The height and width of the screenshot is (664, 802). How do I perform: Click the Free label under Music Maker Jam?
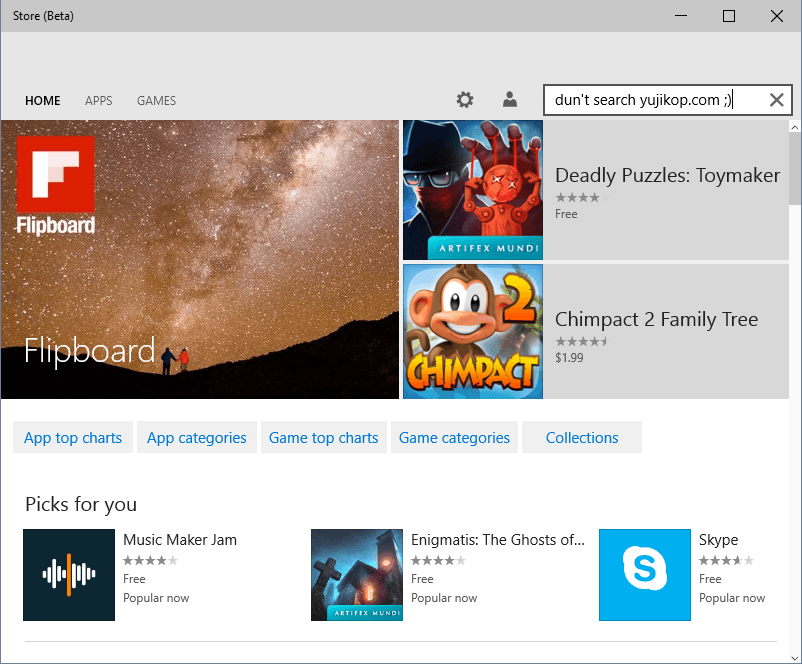pos(135,579)
